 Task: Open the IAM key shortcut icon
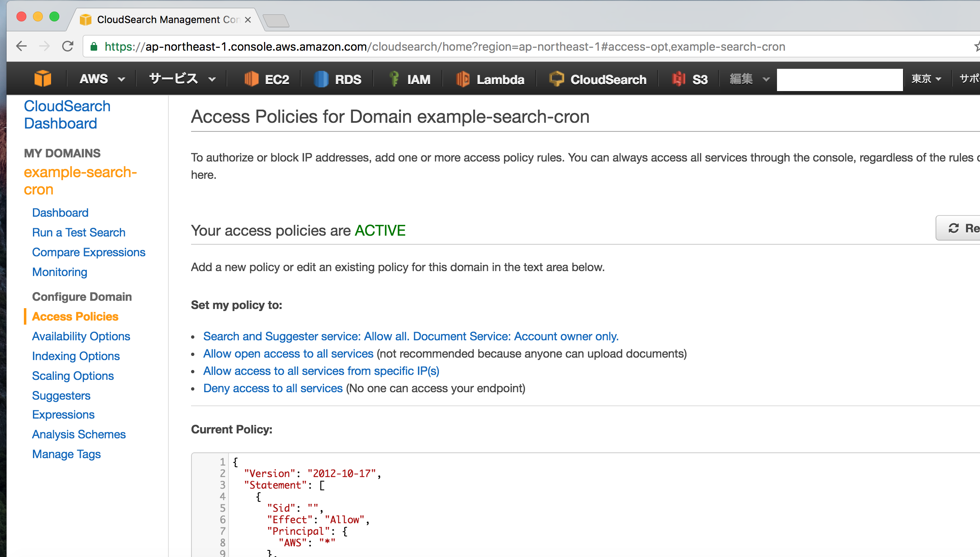click(x=394, y=79)
